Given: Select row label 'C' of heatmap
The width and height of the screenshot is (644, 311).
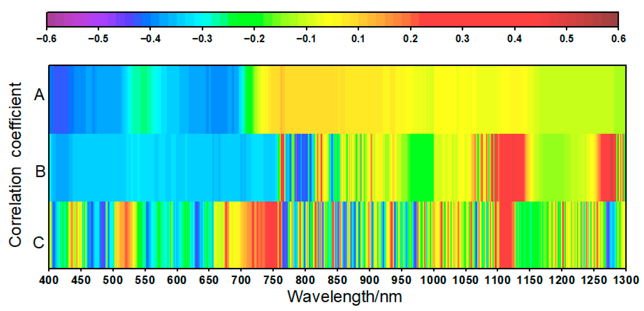Looking at the screenshot, I should [x=39, y=243].
